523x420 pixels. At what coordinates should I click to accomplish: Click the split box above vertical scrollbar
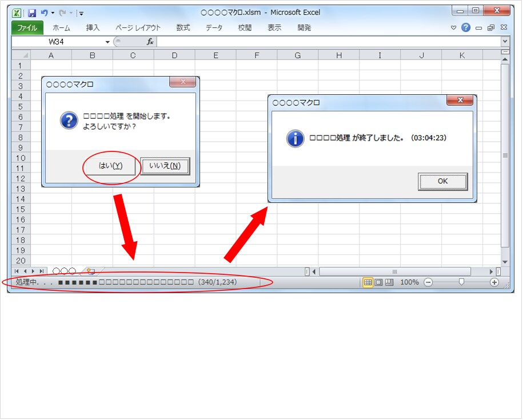tap(505, 52)
